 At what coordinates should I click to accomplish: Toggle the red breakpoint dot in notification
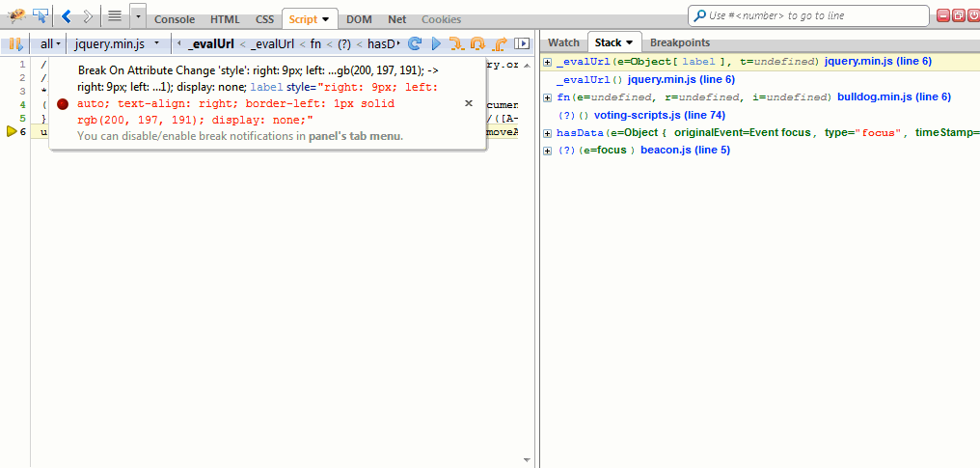point(63,103)
